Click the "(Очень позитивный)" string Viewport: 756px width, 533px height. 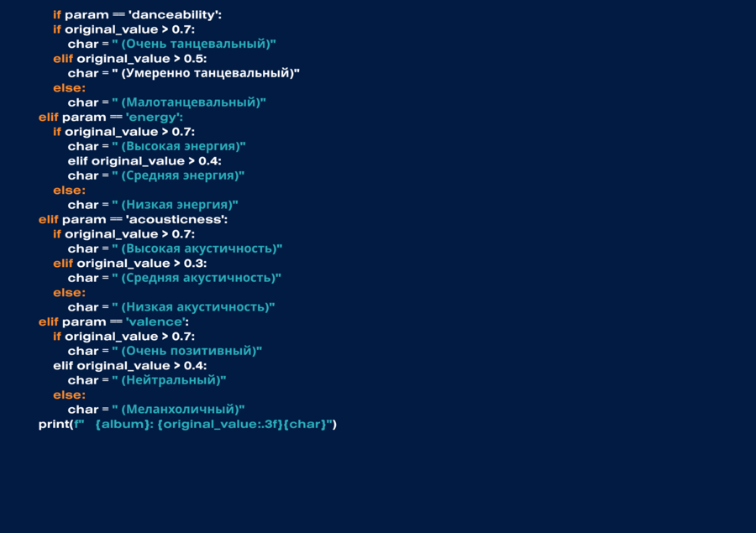(187, 351)
